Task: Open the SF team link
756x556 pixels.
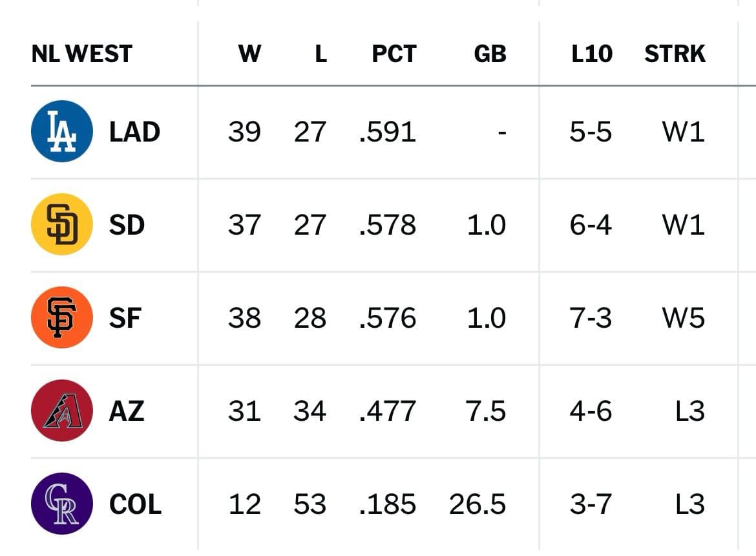Action: coord(125,318)
